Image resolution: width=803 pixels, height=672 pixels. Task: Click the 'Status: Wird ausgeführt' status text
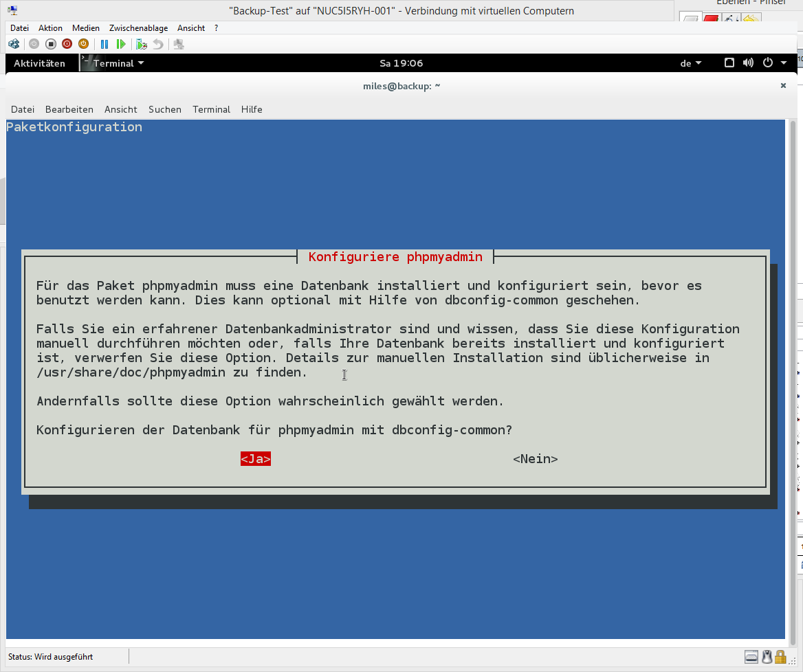50,657
